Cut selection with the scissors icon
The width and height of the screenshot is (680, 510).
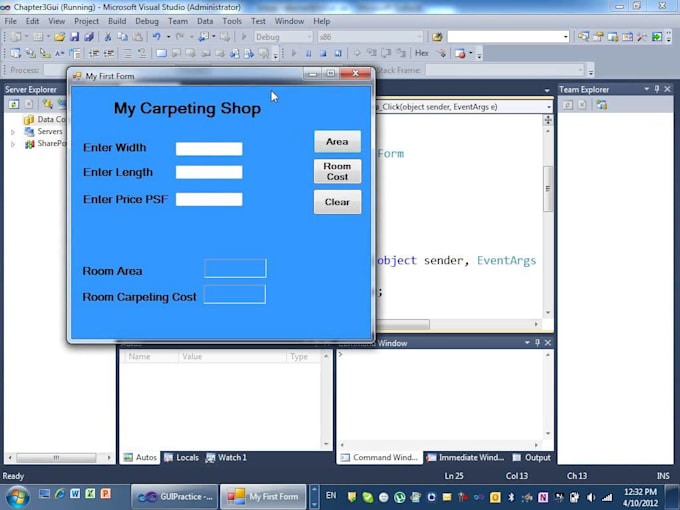[x=108, y=37]
